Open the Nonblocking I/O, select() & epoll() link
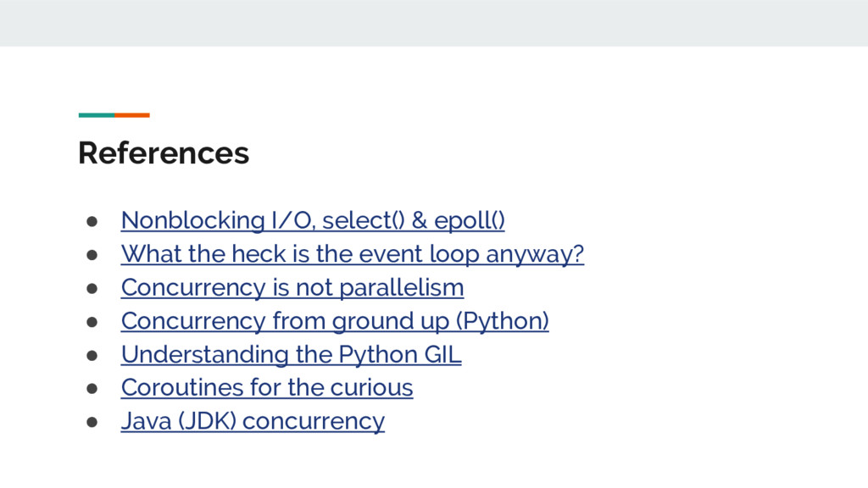This screenshot has width=868, height=488. pos(312,220)
